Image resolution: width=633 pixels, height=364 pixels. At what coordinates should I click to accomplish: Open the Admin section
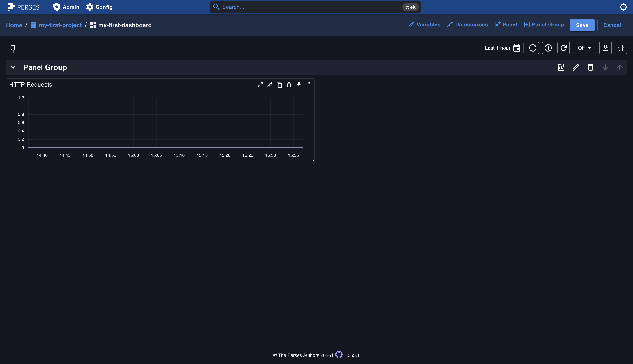pyautogui.click(x=66, y=7)
